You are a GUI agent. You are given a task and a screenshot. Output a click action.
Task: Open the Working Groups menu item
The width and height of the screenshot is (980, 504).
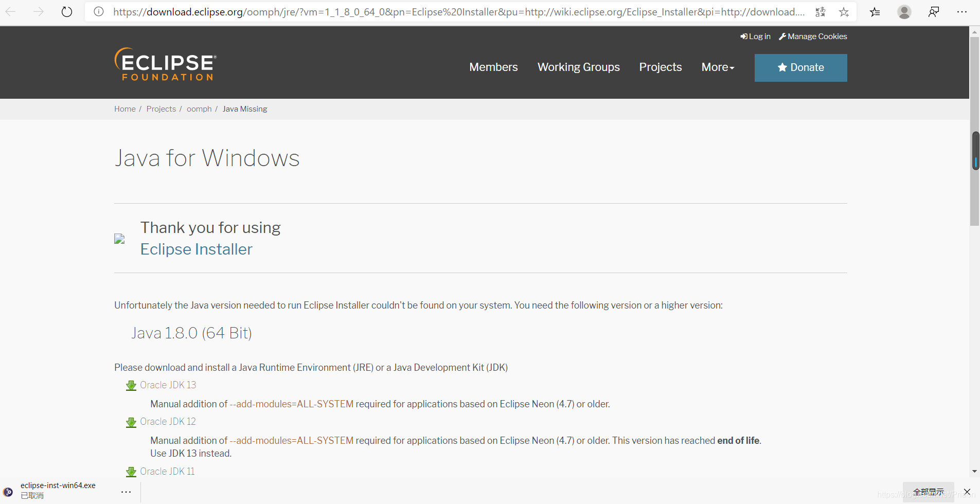579,67
